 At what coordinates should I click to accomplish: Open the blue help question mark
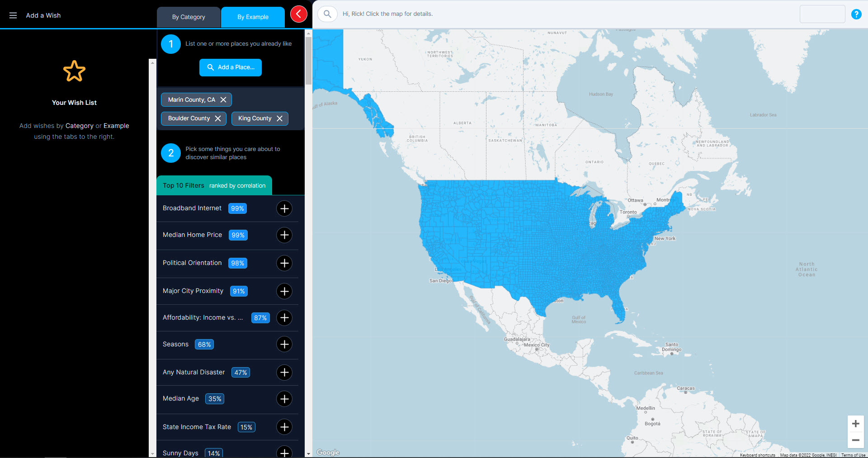point(856,14)
